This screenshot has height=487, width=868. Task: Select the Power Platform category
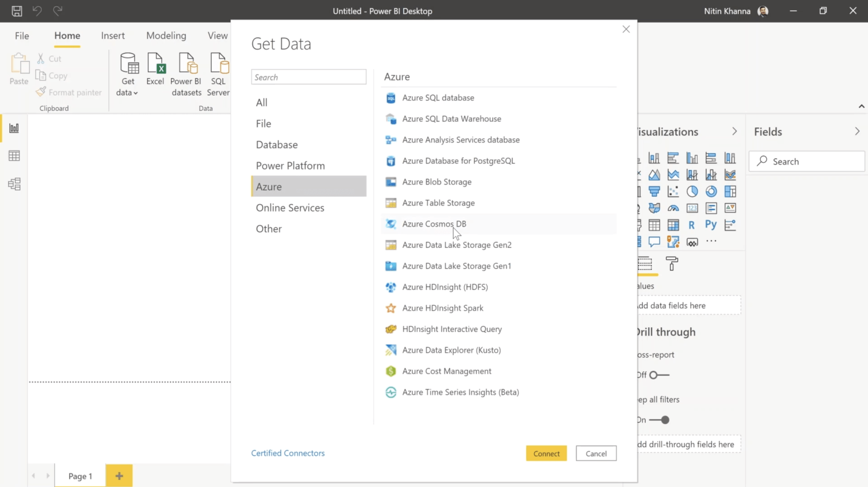tap(309, 166)
